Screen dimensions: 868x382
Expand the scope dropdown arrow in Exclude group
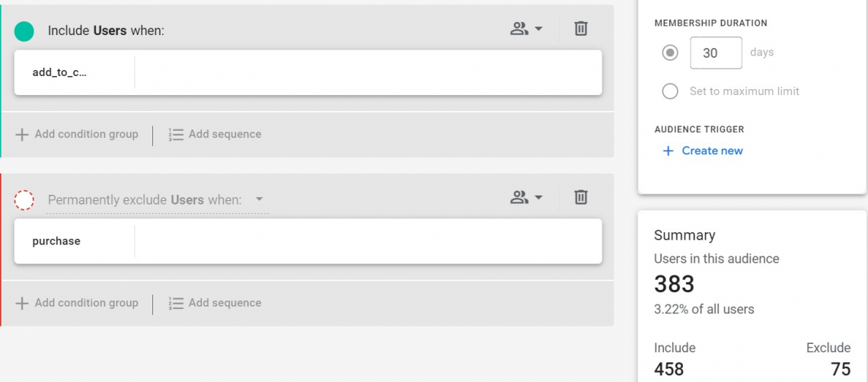pos(538,197)
